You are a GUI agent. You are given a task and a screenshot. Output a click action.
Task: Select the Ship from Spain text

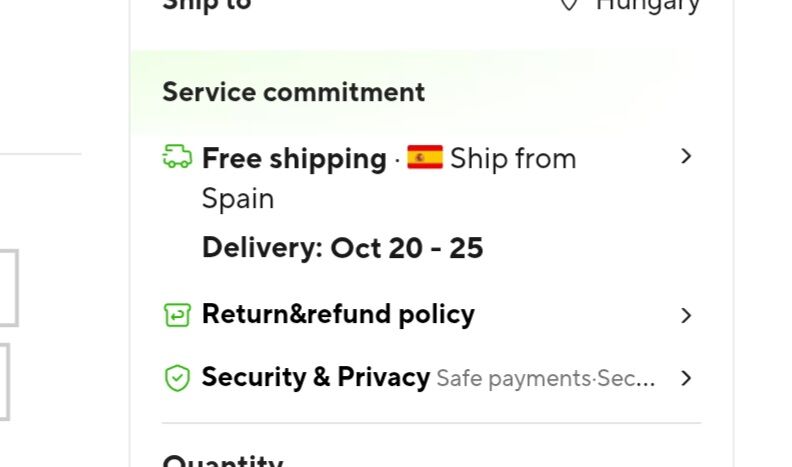coord(512,158)
